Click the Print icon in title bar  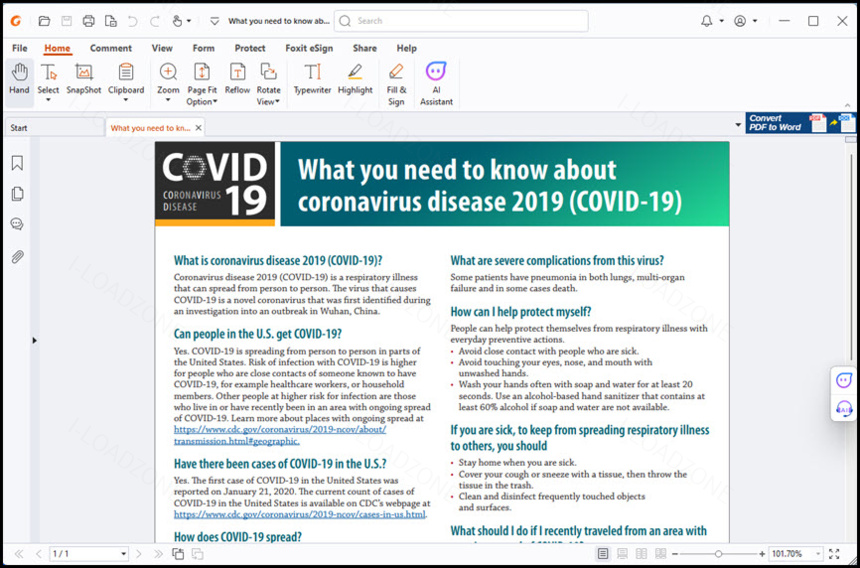(x=88, y=21)
